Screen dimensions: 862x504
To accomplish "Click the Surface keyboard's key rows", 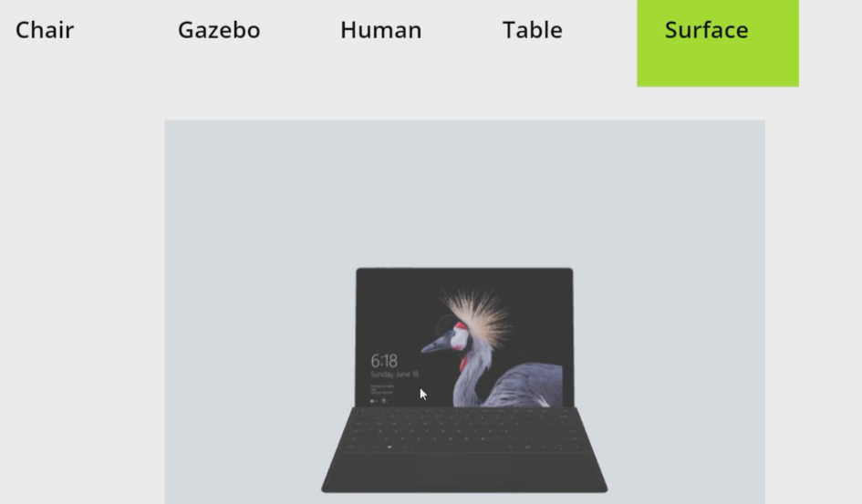I will click(x=464, y=430).
